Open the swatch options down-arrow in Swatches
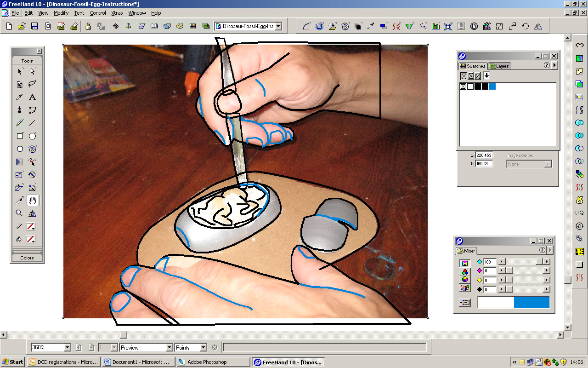588x368 pixels. (486, 76)
